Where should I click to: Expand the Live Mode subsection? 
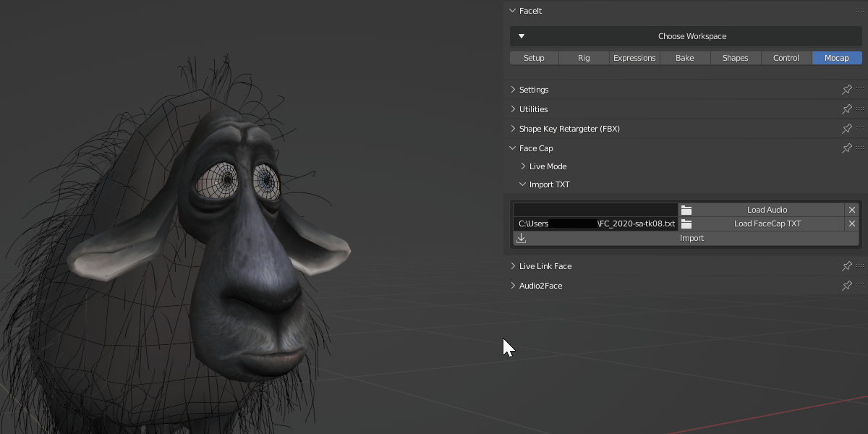point(523,166)
